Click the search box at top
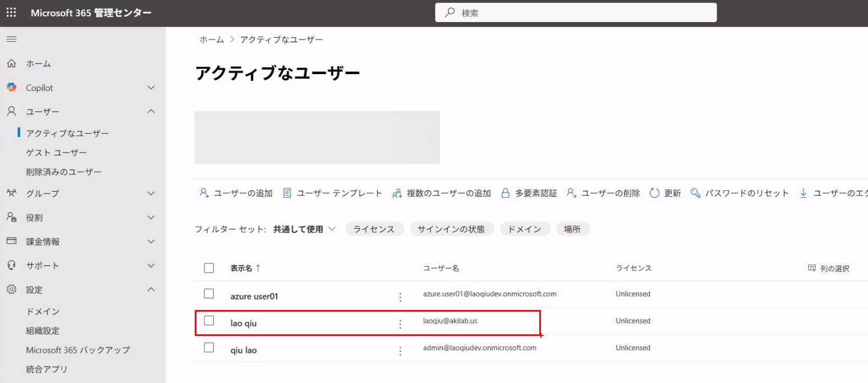 [x=576, y=13]
